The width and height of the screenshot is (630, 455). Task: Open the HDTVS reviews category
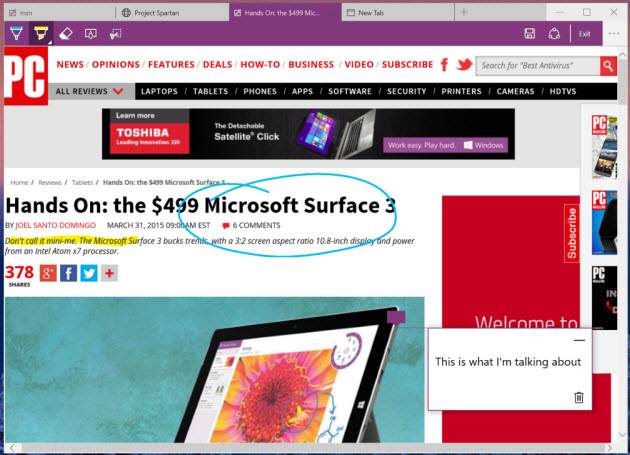point(562,91)
